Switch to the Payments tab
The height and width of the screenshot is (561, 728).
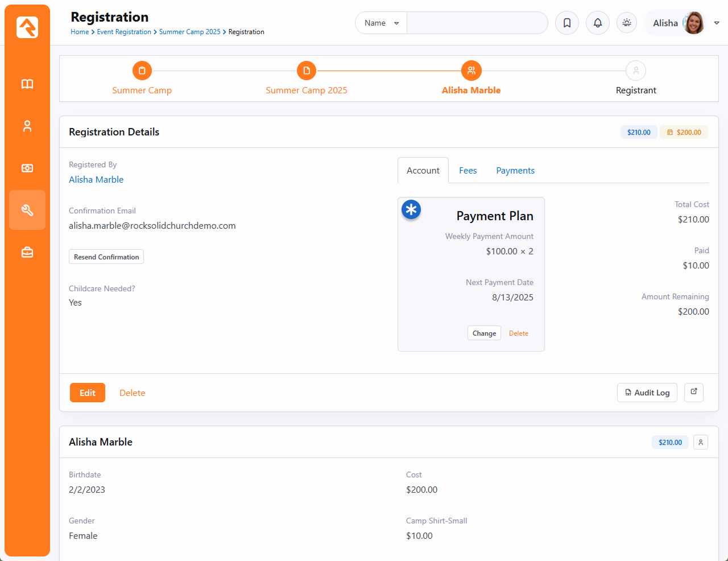click(515, 171)
